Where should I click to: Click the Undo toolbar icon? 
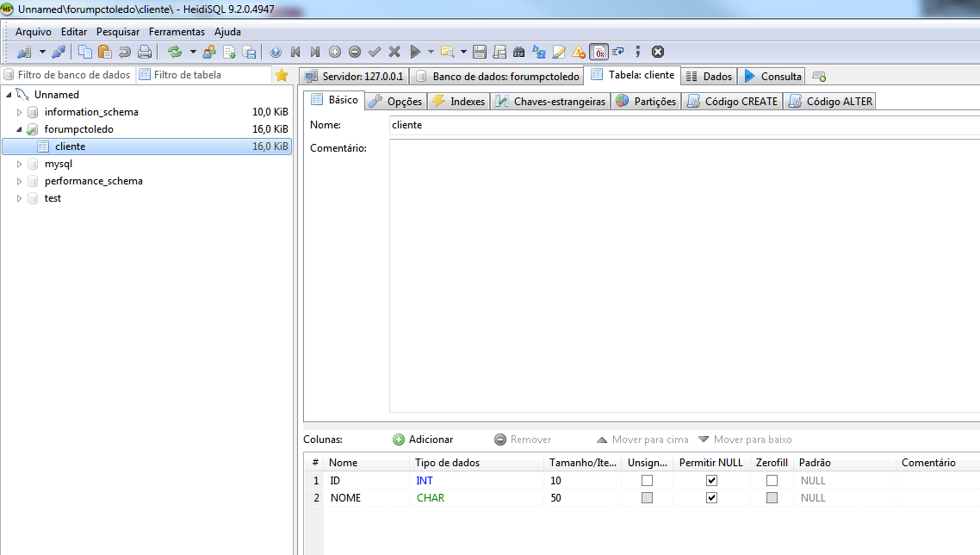click(124, 52)
